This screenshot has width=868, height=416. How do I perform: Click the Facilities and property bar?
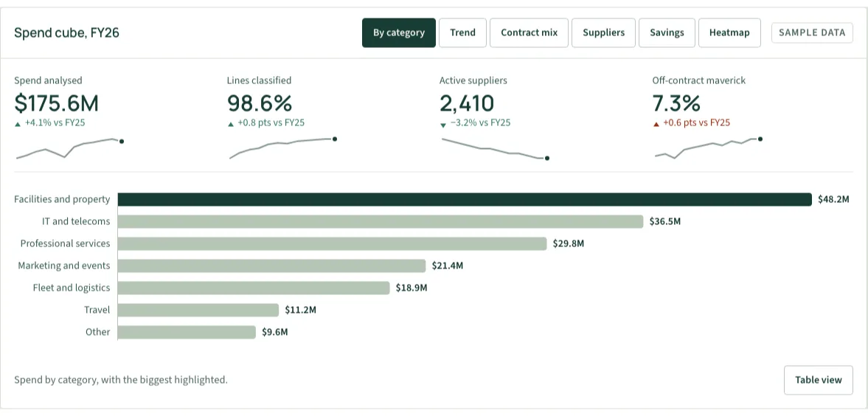point(465,199)
